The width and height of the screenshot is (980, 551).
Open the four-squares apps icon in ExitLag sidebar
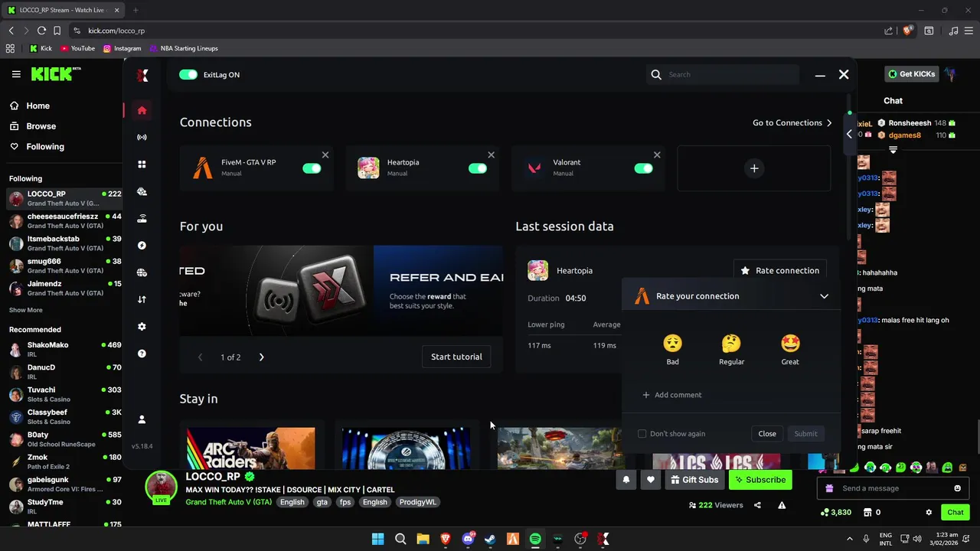point(142,165)
